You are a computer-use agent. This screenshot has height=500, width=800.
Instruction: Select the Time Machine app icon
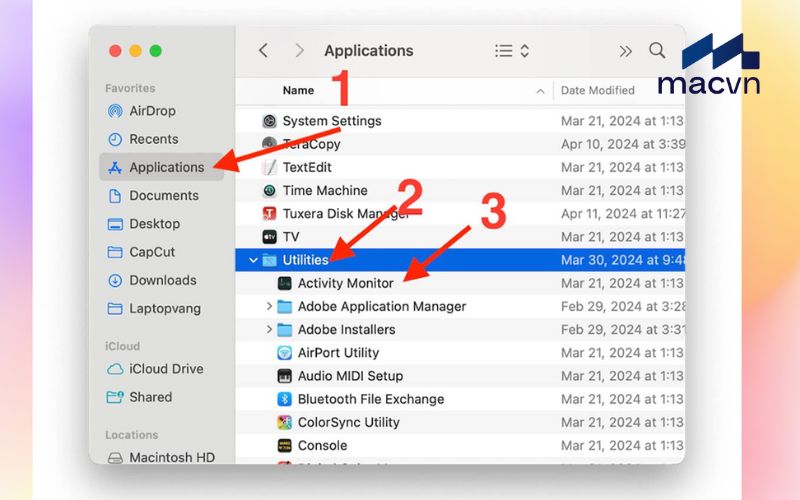pos(269,190)
